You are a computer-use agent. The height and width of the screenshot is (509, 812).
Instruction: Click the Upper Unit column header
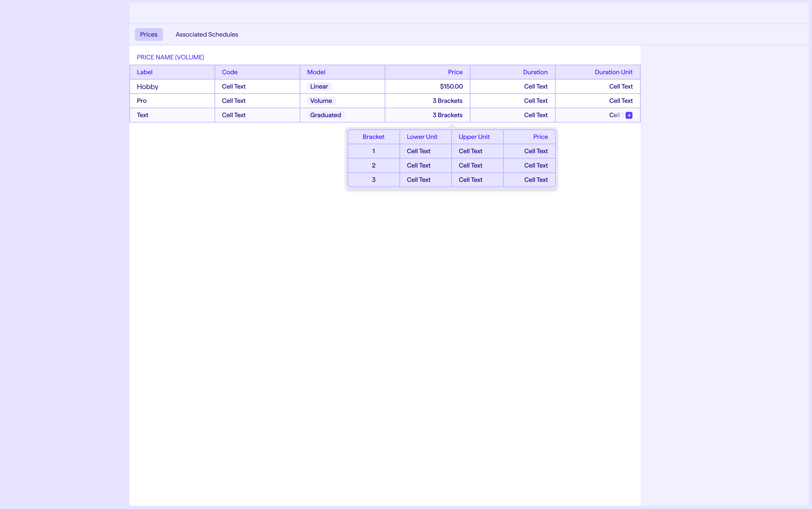(x=474, y=137)
